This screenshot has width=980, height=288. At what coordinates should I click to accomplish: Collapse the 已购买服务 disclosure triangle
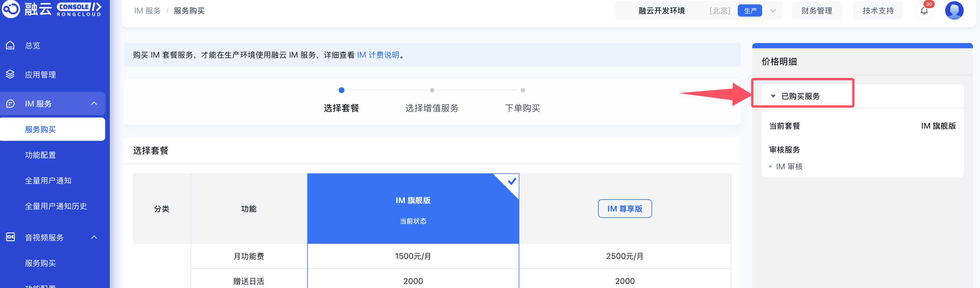coord(773,96)
